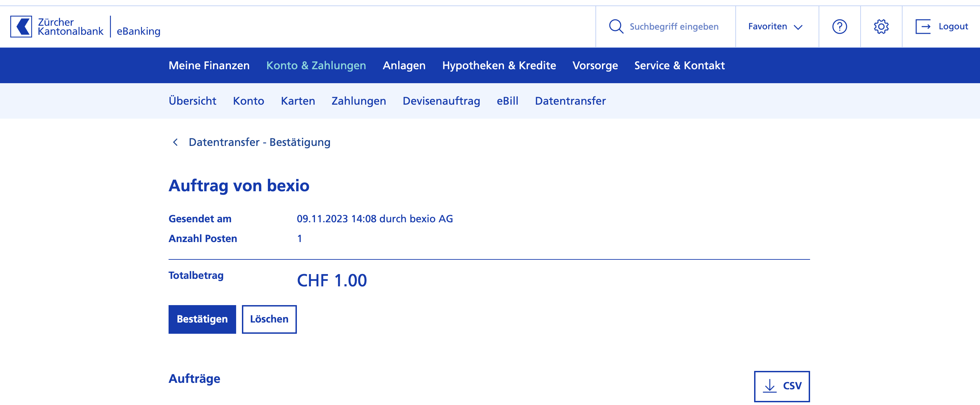The width and height of the screenshot is (980, 405).
Task: Open the Meine Finanzen menu
Action: pos(209,65)
